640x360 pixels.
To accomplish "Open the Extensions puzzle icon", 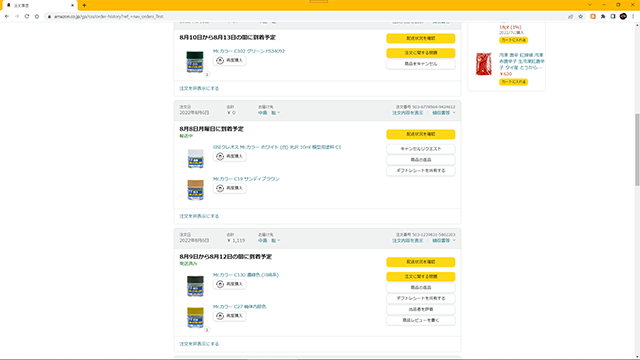I will coord(603,16).
